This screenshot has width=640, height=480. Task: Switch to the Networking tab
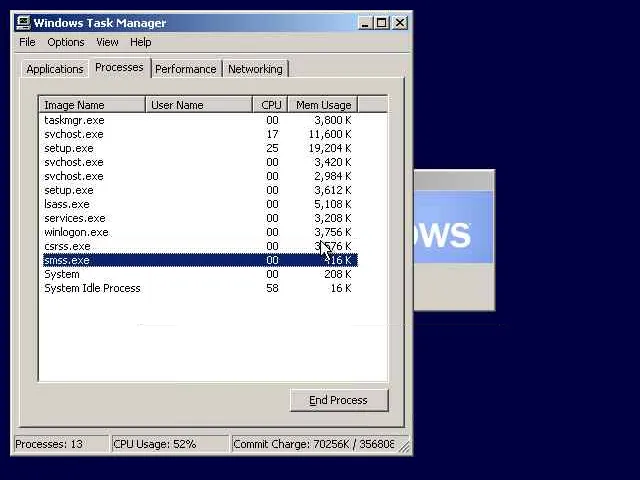click(255, 69)
